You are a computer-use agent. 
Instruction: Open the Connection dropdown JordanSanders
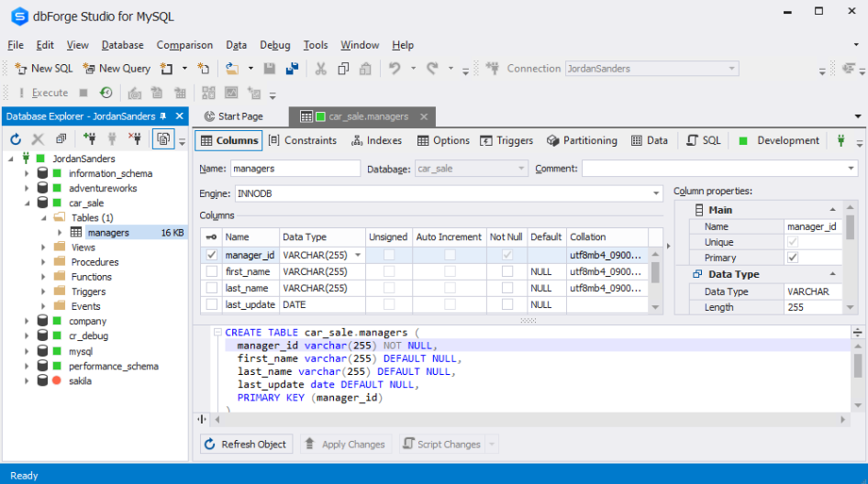732,69
